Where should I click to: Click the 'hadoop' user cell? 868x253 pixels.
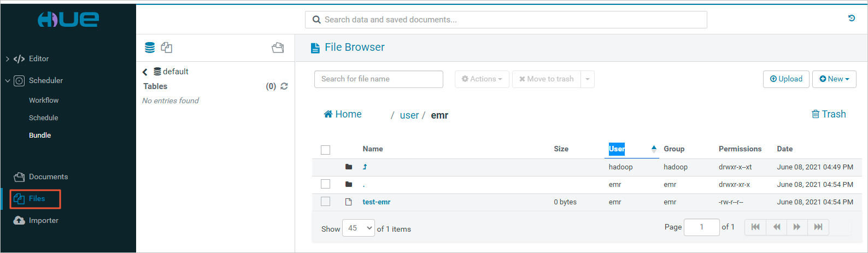621,167
